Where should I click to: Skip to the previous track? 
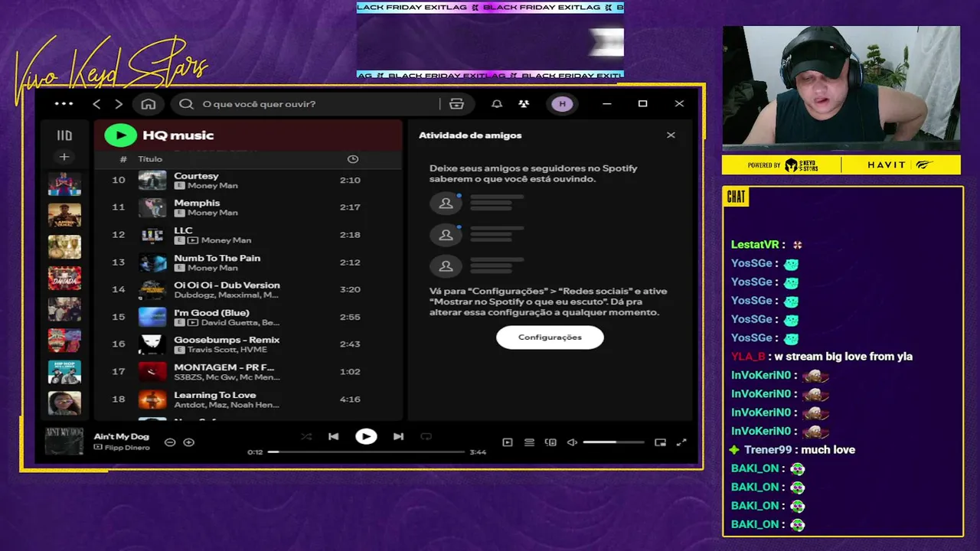point(333,437)
